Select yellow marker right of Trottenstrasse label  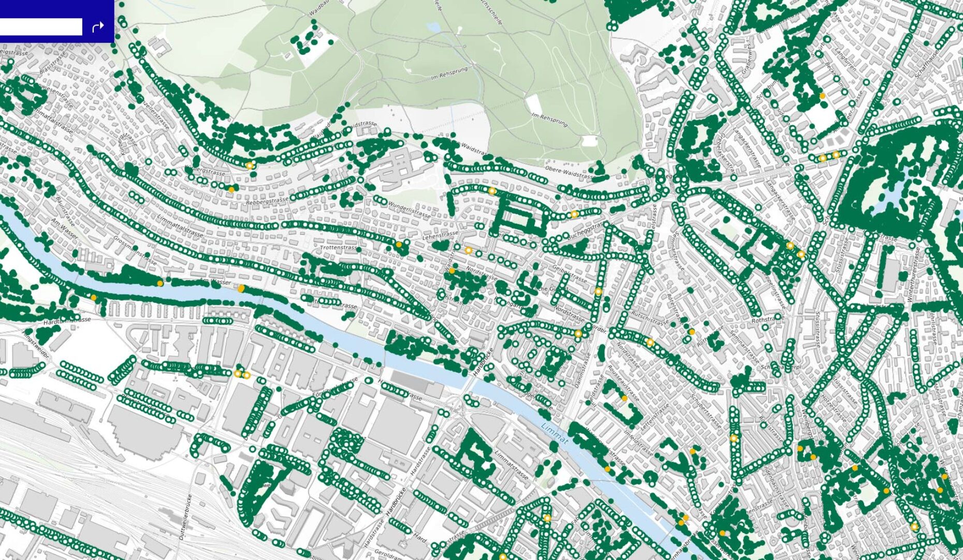(x=399, y=244)
